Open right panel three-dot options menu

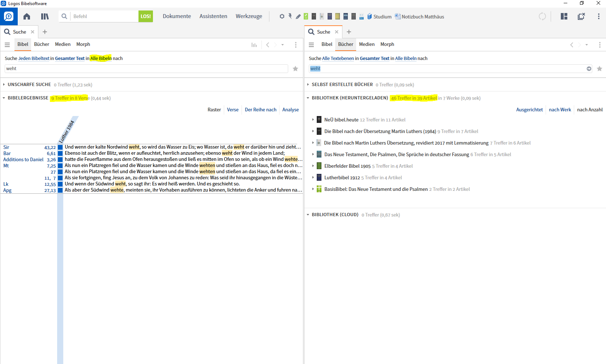point(600,45)
